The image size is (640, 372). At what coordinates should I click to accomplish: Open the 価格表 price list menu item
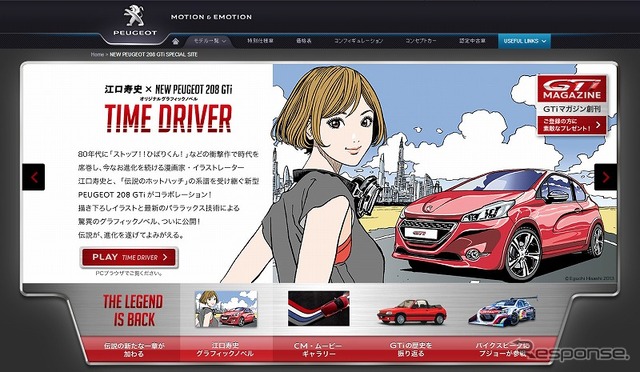point(304,41)
